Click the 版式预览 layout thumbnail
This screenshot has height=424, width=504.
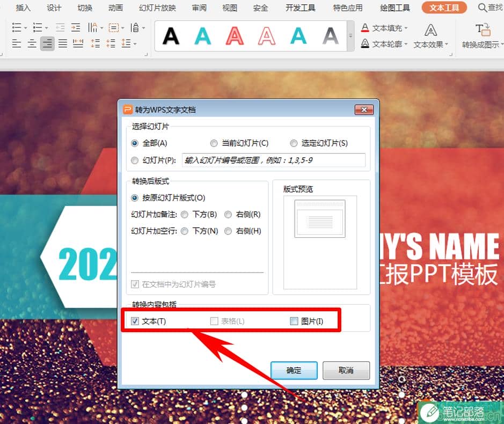320,218
